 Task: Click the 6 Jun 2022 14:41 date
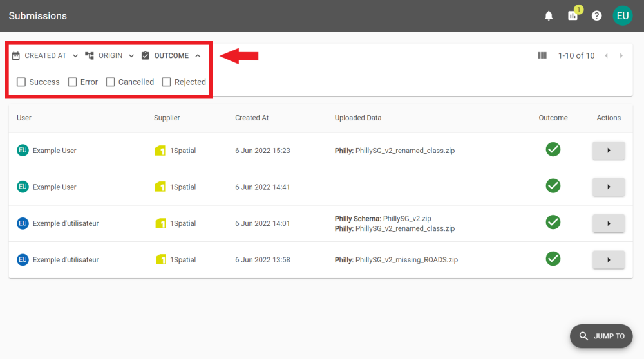tap(263, 187)
